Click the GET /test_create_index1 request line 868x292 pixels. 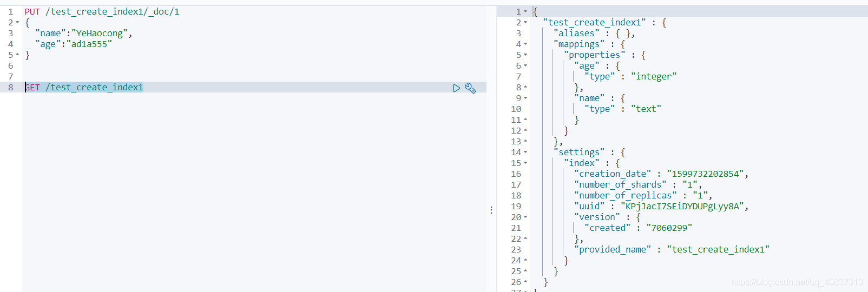84,87
